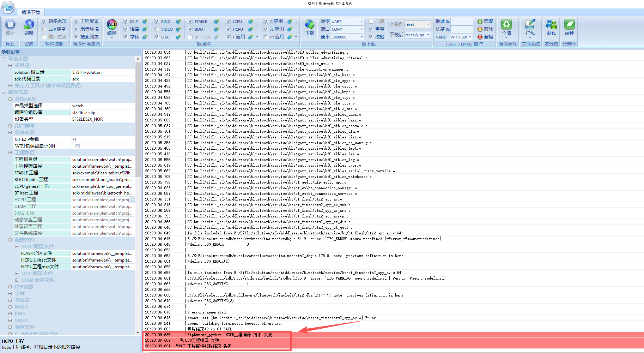Enable the VIDEO checkbox

tap(157, 29)
